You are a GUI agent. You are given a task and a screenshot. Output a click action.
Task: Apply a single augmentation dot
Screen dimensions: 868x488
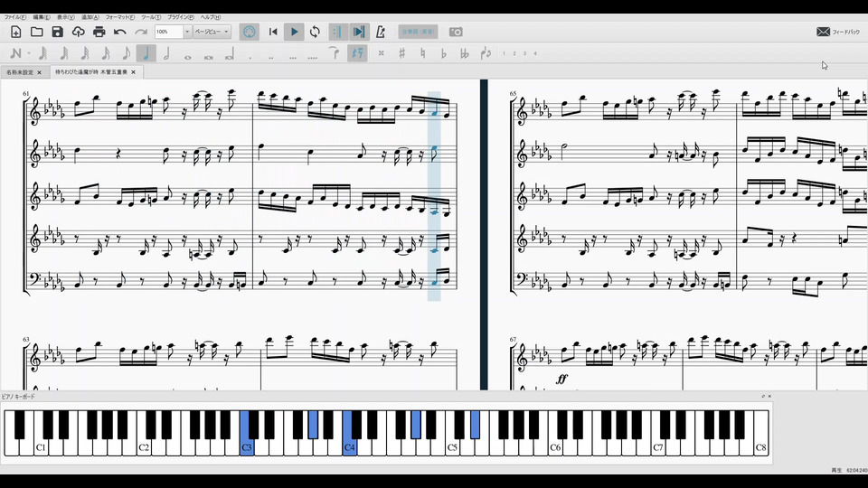pos(250,56)
